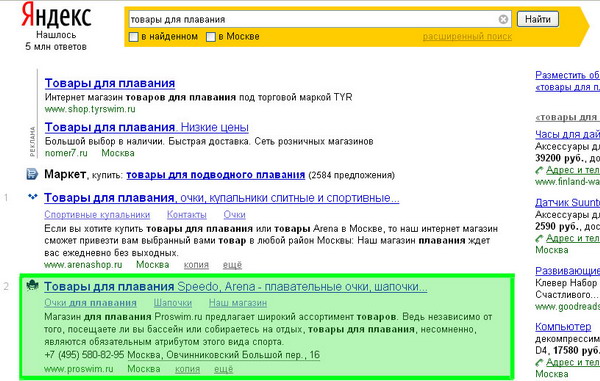Viewport: 600px width, 381px height.
Task: Open the 'ещё' link for proswim.ru
Action: point(223,369)
